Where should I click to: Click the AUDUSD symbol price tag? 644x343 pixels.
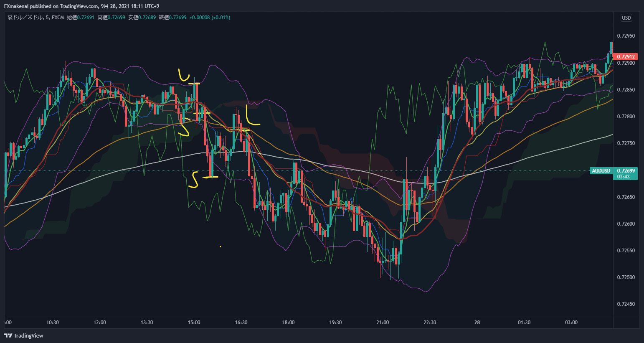pos(601,170)
